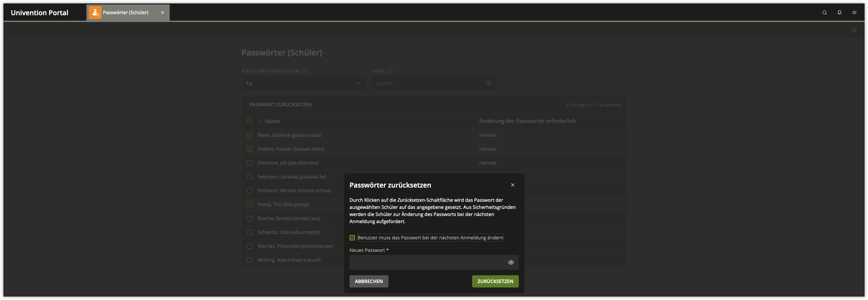868x300 pixels.
Task: Click the row text Dittmore, Job (job.dittmore)
Action: pos(288,163)
